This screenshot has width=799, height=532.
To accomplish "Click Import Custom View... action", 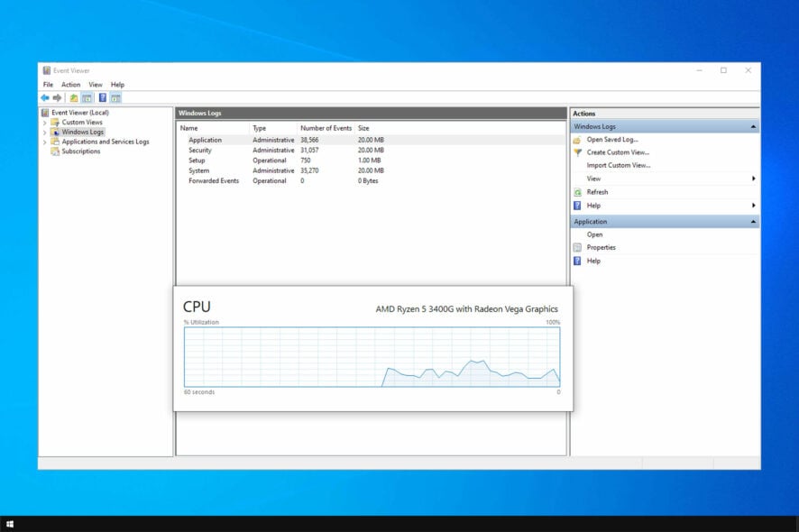I will point(619,166).
